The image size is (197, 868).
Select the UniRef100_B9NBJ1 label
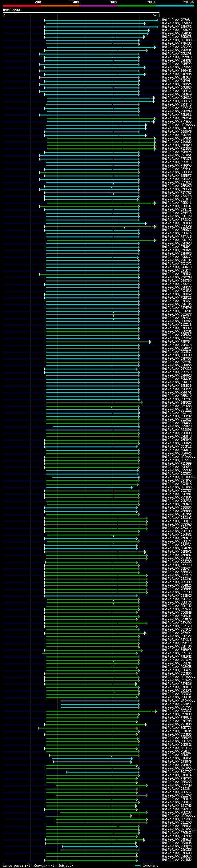177,450
